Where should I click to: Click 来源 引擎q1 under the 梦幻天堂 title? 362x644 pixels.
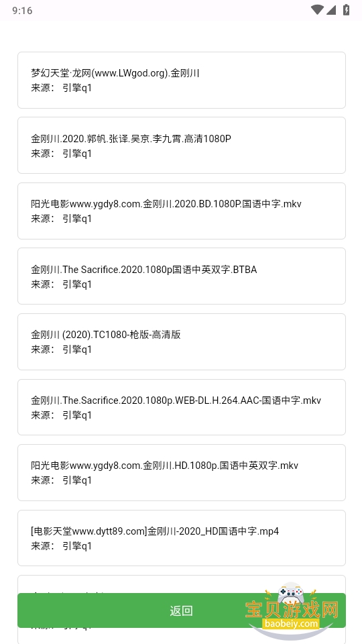coord(61,88)
